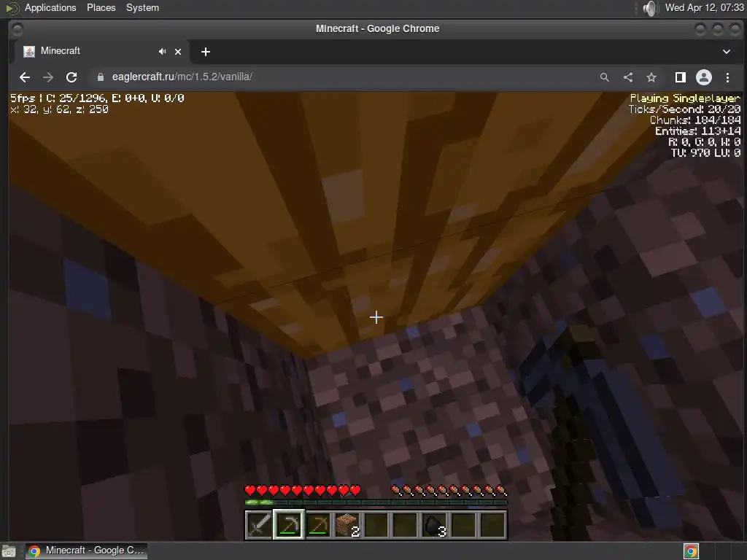Screen dimensions: 747x560
Task: Open the Chrome profile avatar
Action: point(704,77)
